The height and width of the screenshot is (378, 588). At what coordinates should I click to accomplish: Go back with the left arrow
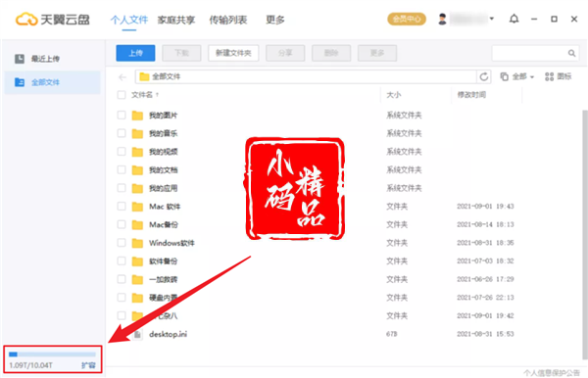click(x=122, y=77)
